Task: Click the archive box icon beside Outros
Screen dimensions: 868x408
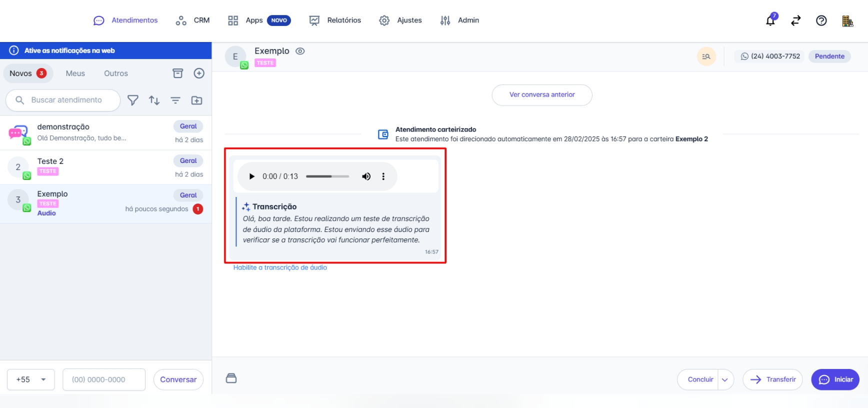Action: pyautogui.click(x=177, y=73)
